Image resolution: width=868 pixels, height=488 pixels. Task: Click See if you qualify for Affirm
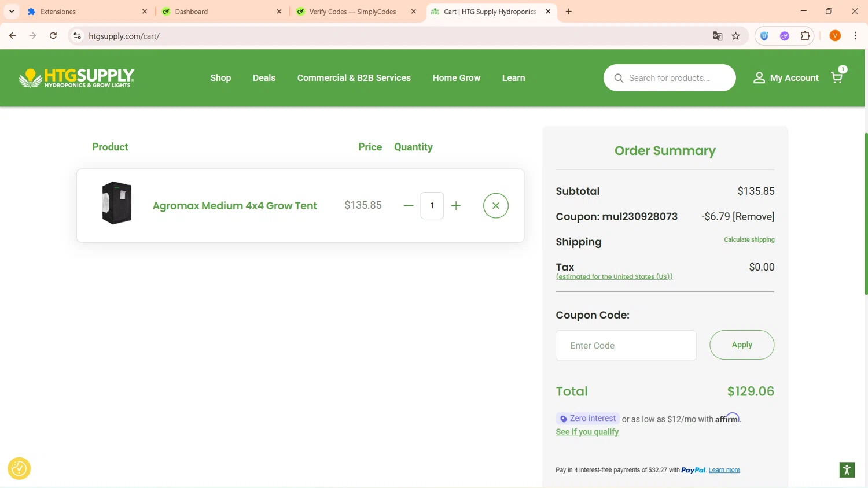pyautogui.click(x=587, y=432)
